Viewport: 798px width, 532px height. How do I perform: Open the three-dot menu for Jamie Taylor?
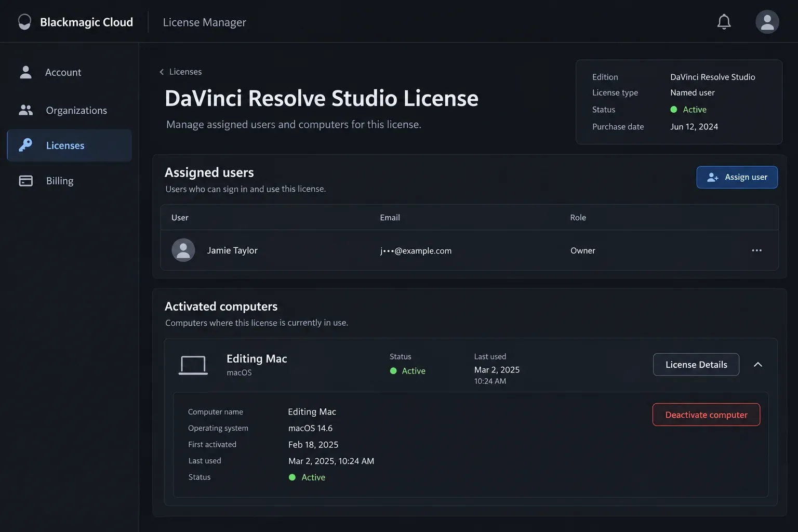pos(756,250)
